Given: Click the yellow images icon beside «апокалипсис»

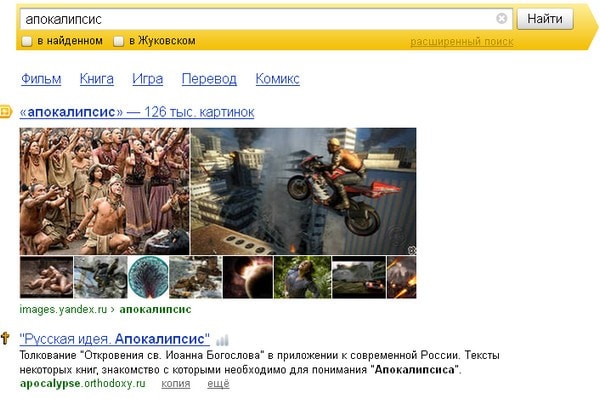Looking at the screenshot, I should (x=5, y=112).
